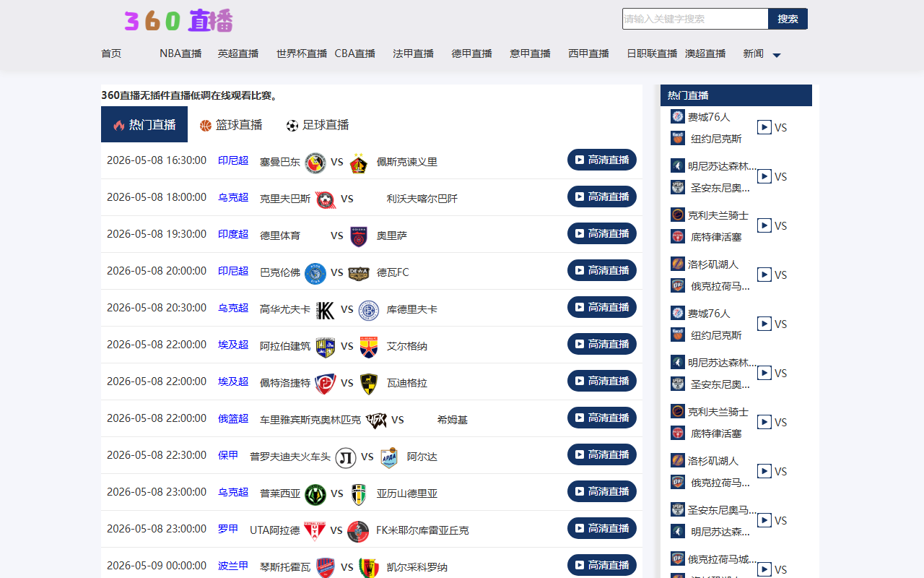Open 保甲 league link

228,455
